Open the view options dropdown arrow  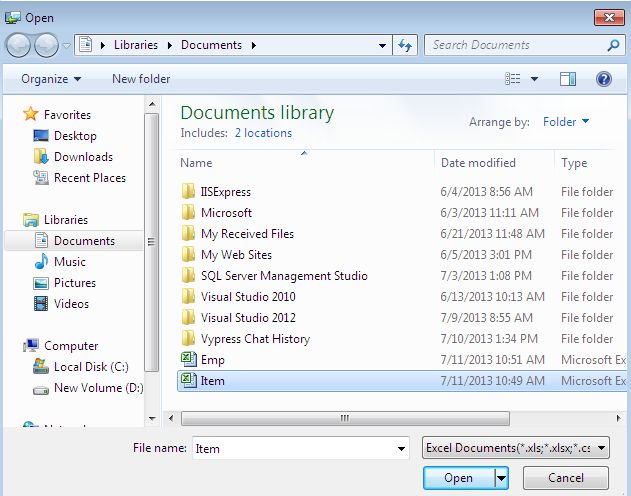[534, 79]
